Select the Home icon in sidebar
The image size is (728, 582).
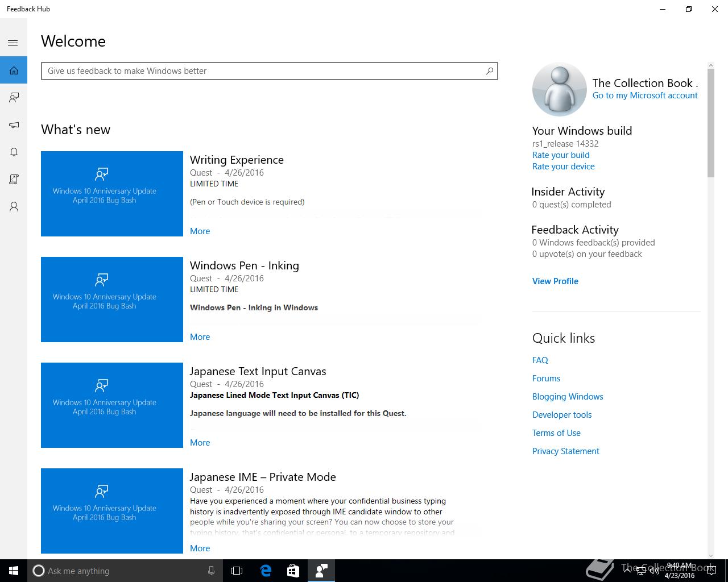coord(14,70)
